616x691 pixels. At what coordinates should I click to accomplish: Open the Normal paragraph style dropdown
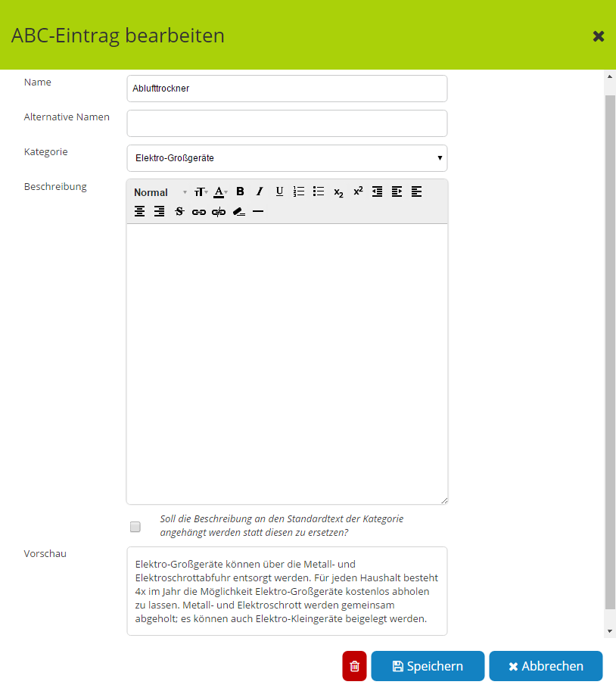pos(160,192)
